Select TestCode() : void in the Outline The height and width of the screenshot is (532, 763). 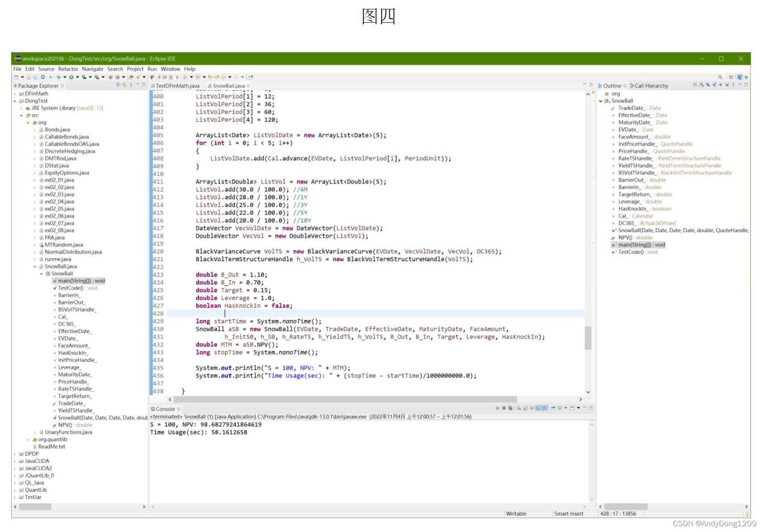634,252
